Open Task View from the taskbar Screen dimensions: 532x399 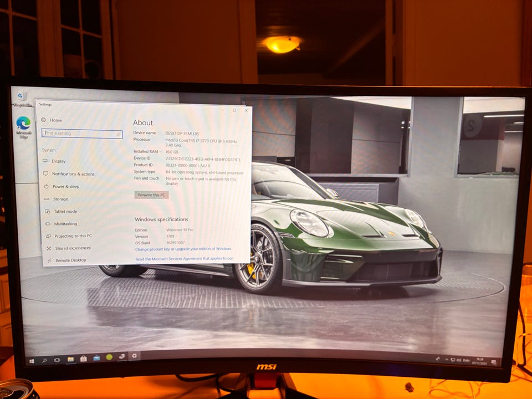point(57,360)
